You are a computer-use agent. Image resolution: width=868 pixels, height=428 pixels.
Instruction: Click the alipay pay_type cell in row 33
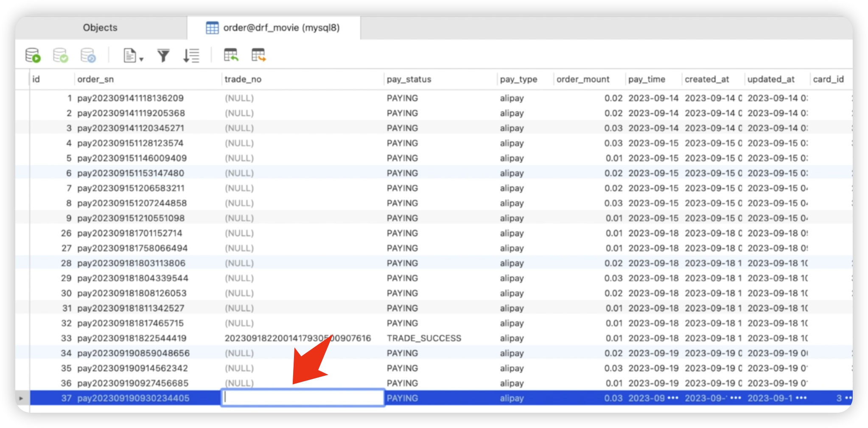tap(512, 338)
